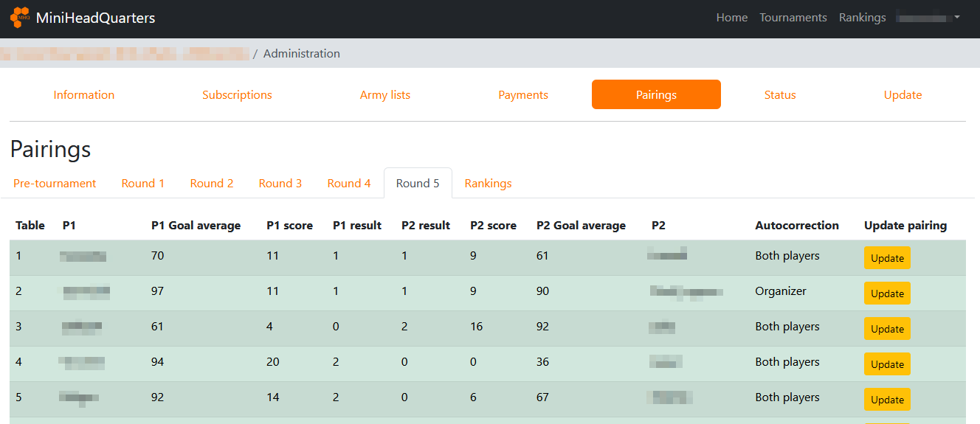Show Round 1 pairings
Screen dimensions: 980x424
143,184
